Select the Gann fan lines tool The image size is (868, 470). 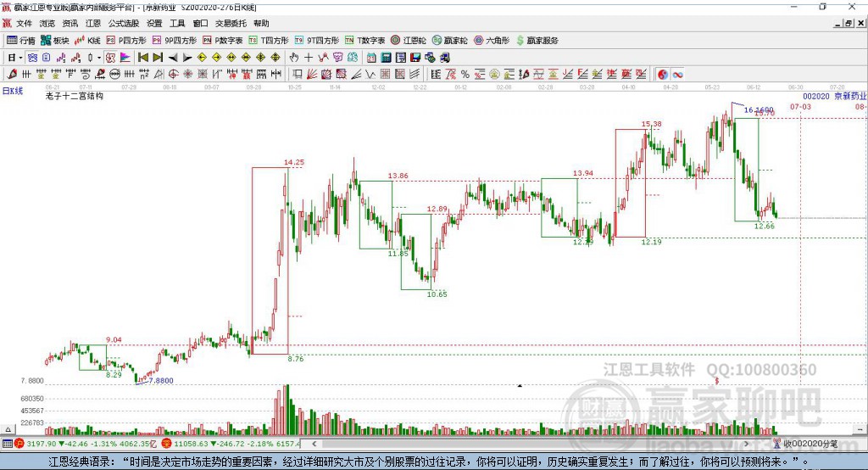pyautogui.click(x=312, y=75)
